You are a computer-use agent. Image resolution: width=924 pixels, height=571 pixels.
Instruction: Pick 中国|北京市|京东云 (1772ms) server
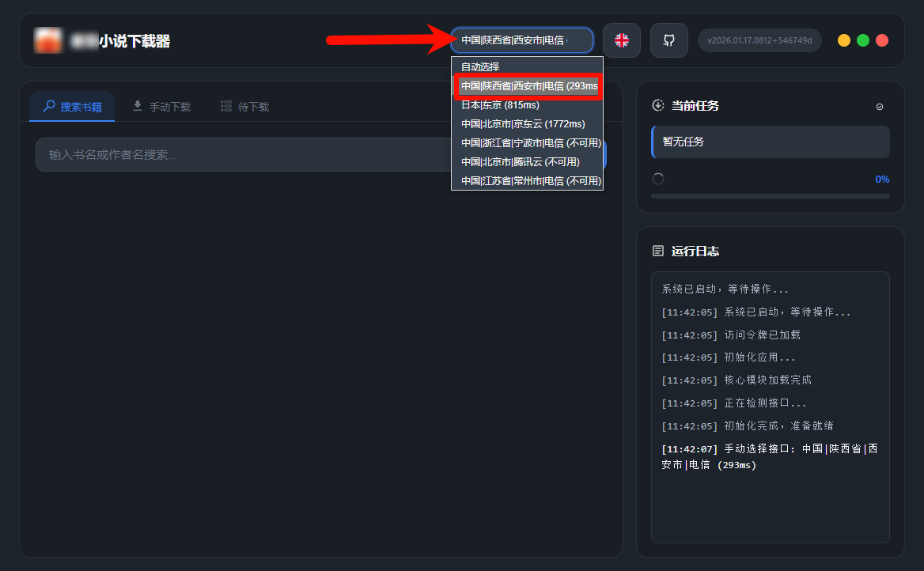(x=523, y=123)
